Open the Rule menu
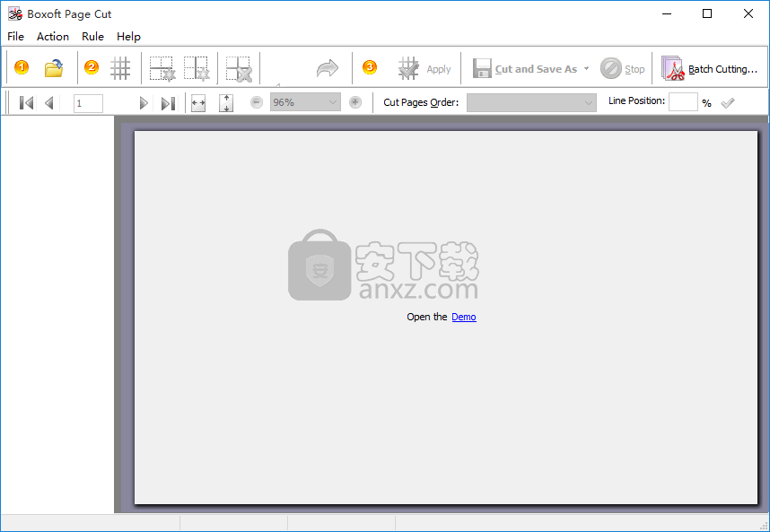Screen dimensions: 770x532 click(92, 37)
